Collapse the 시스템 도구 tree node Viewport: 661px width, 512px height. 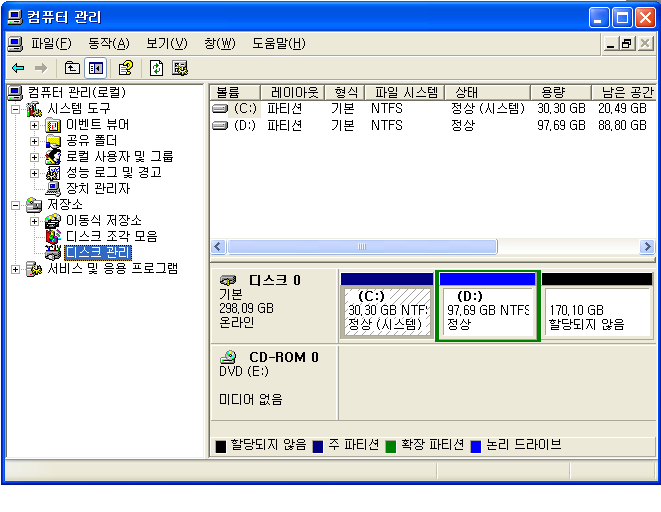15,109
